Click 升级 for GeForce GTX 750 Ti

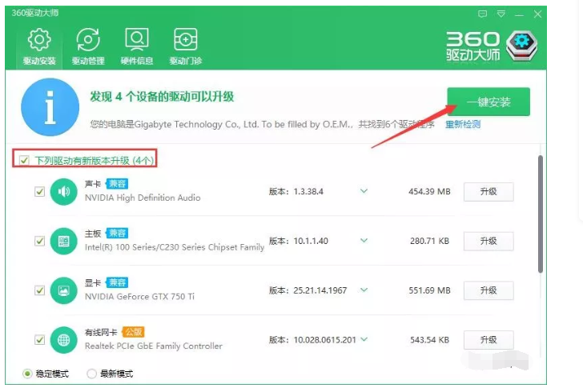489,290
